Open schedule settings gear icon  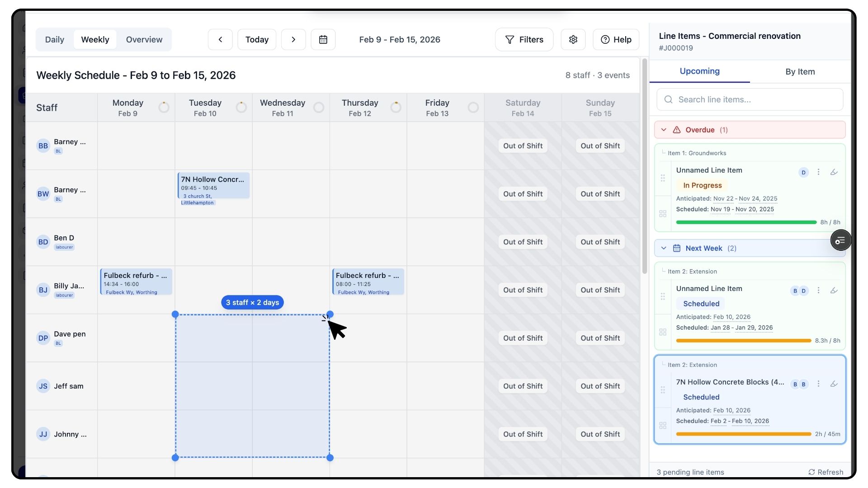point(573,40)
